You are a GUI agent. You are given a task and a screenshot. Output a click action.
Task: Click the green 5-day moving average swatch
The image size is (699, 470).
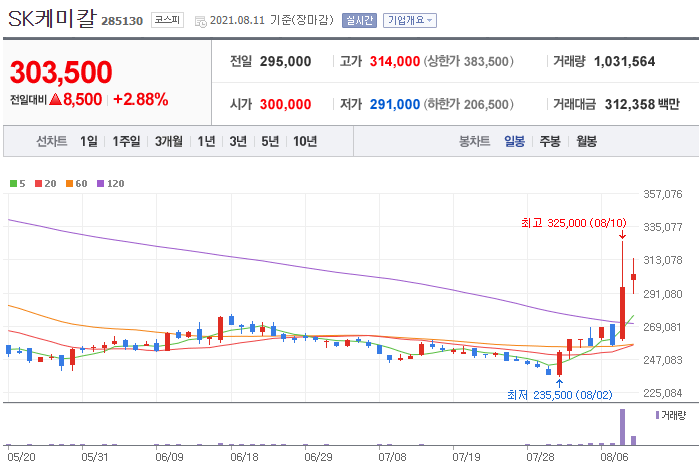pyautogui.click(x=13, y=183)
